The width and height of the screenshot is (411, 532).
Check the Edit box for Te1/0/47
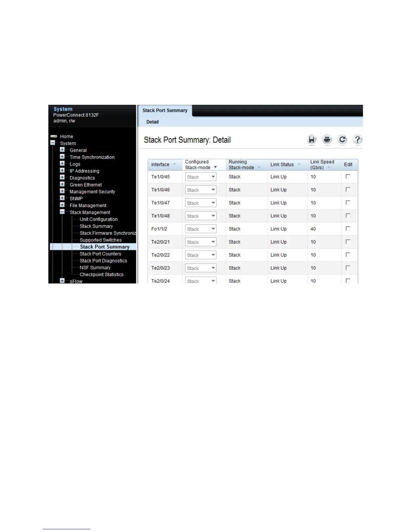click(x=348, y=203)
